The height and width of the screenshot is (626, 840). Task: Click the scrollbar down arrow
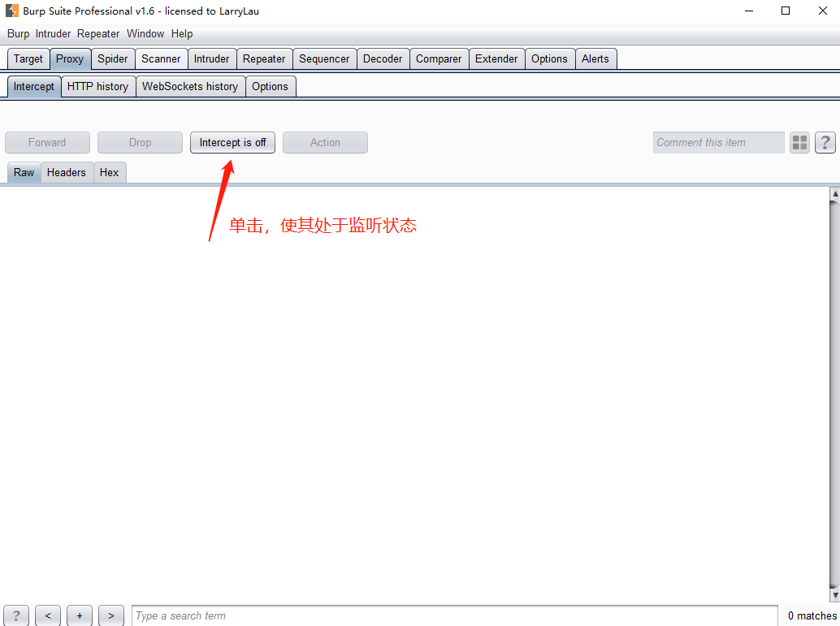point(834,595)
